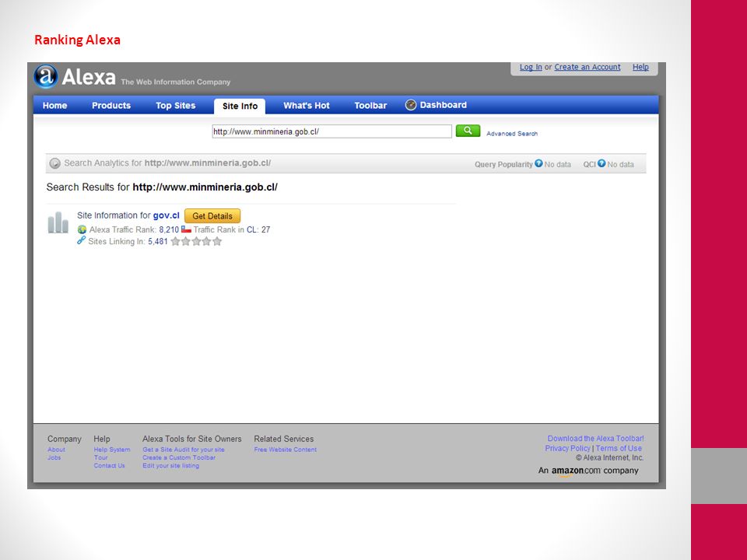Click Download the Alexa Toolbar link

[595, 439]
